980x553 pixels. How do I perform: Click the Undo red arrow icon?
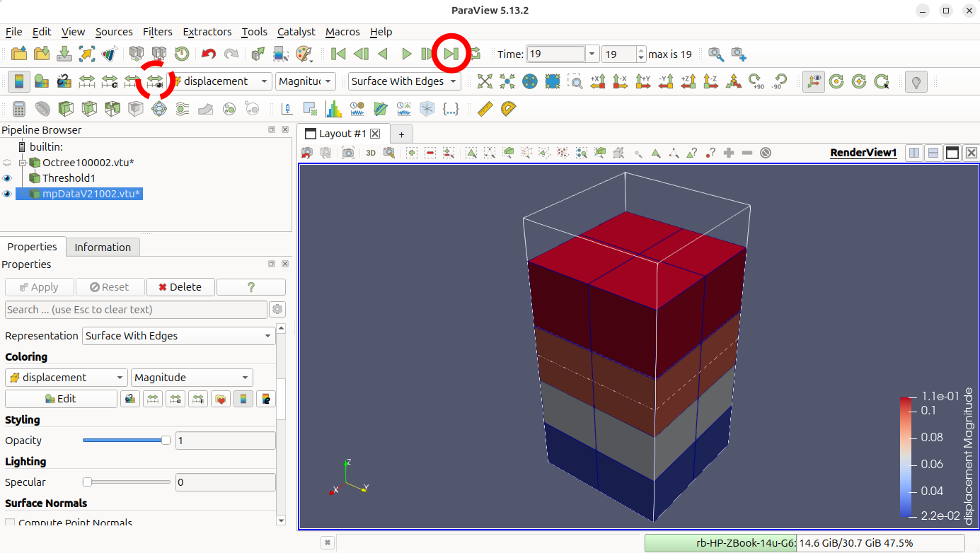coord(208,54)
